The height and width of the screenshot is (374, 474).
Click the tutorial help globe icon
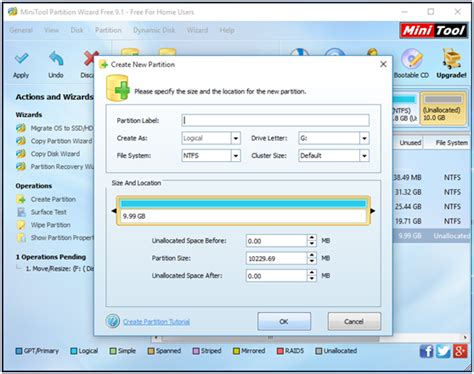113,321
